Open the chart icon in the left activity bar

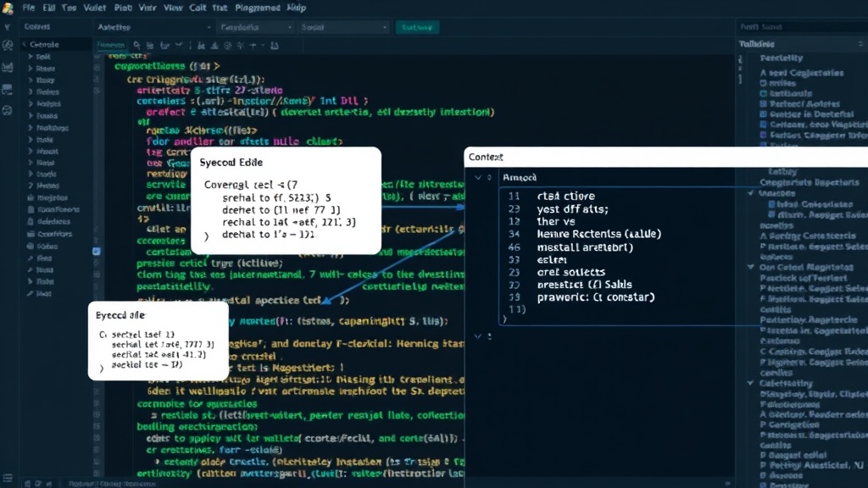coord(7,68)
